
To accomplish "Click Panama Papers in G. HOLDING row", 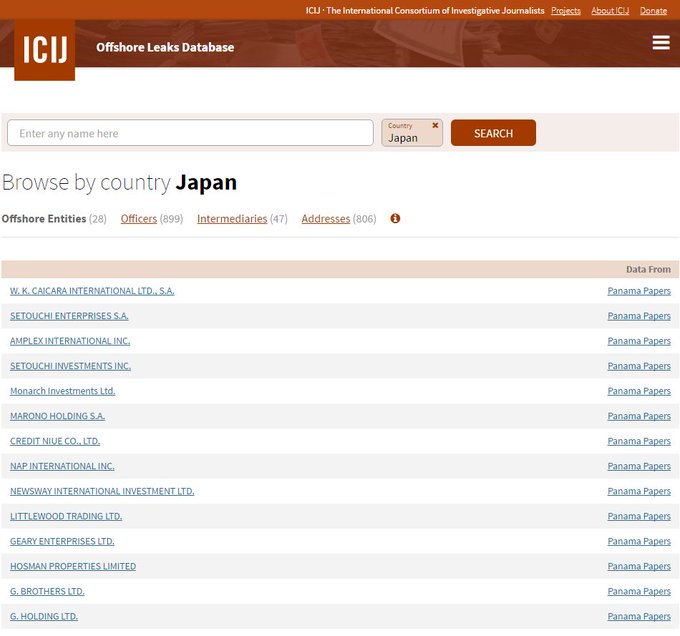I will pos(639,616).
